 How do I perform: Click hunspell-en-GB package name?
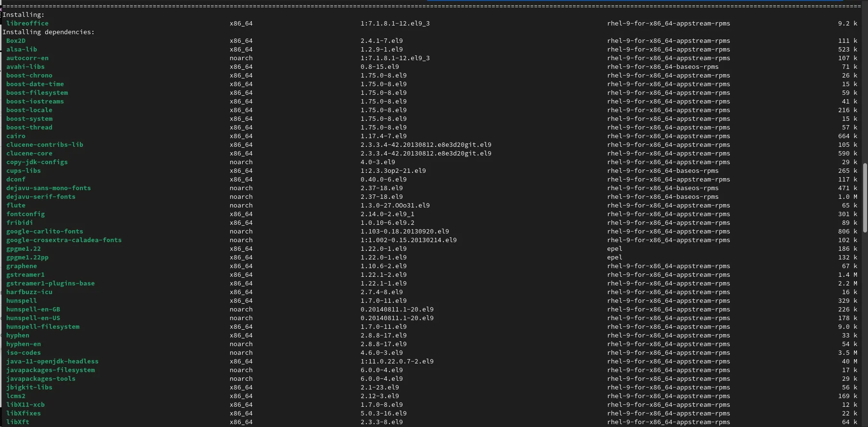click(33, 309)
